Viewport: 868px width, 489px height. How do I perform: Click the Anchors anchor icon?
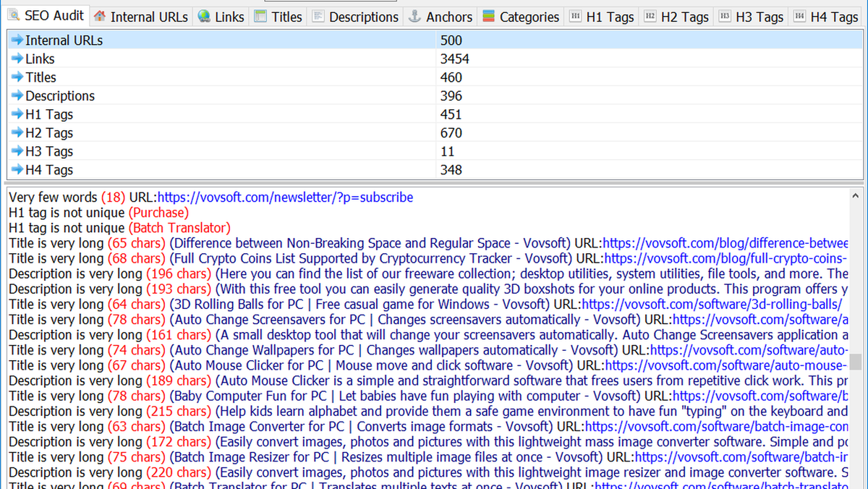[414, 17]
